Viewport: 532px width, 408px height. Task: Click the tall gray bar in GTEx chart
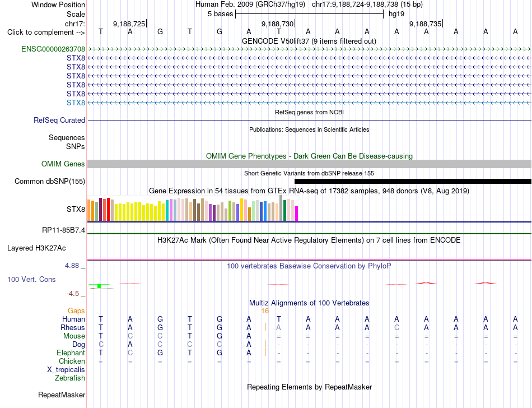point(281,208)
